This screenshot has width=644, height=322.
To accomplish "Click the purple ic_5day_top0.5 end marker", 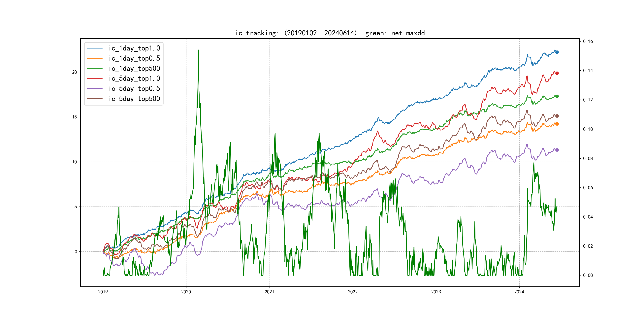I will click(557, 150).
